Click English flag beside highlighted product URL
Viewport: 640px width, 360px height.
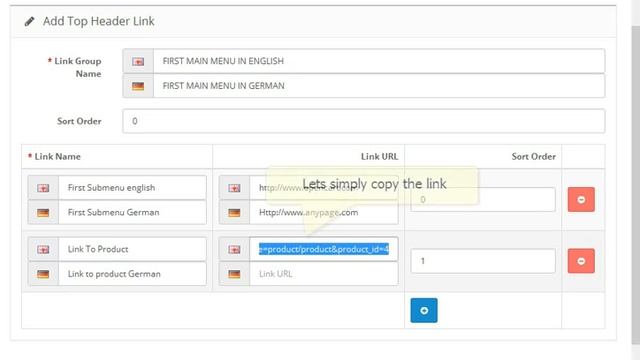coord(234,249)
